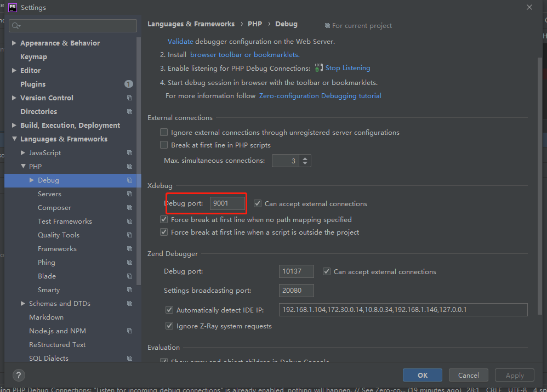Click project-level icon beside Composer

pyautogui.click(x=129, y=208)
